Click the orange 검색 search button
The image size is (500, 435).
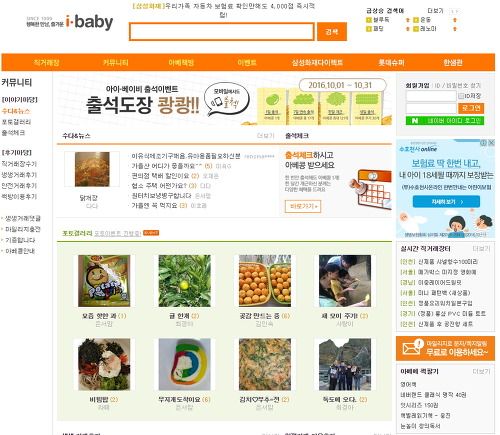(x=332, y=32)
